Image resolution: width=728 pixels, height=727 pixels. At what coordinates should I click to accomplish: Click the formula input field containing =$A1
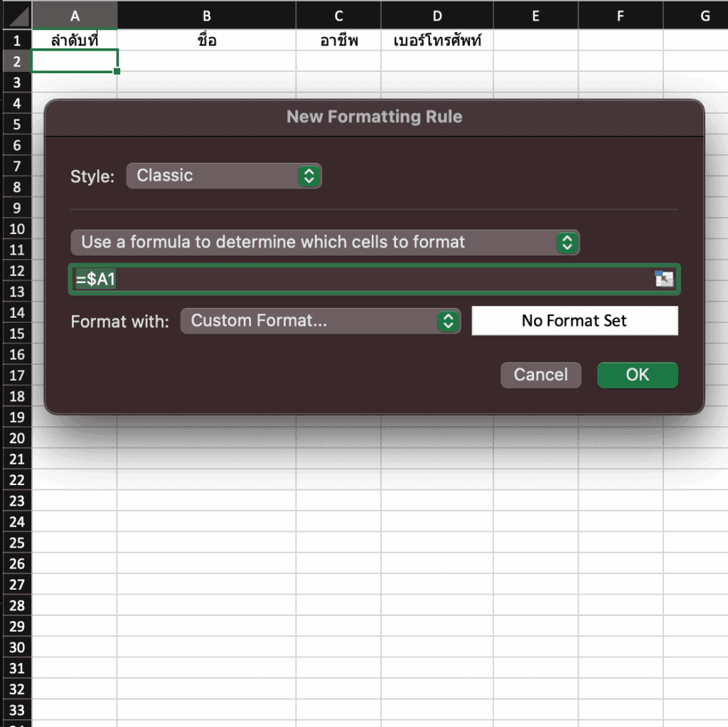tap(363, 279)
